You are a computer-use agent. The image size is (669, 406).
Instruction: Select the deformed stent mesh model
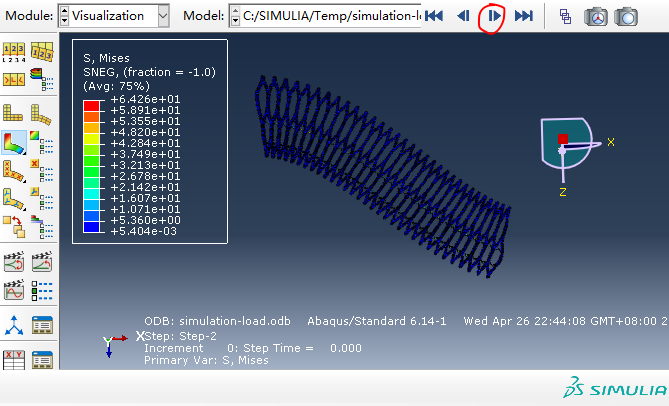point(383,176)
